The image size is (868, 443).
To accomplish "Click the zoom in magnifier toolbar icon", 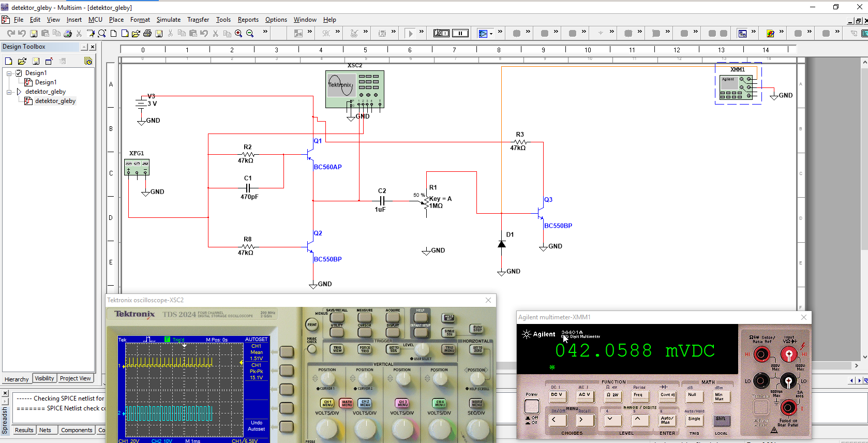I will (238, 33).
